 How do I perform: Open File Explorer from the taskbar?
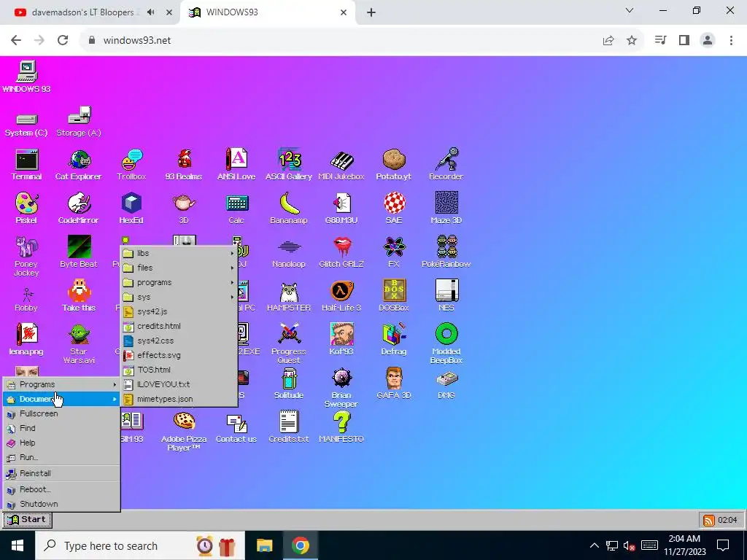click(264, 545)
